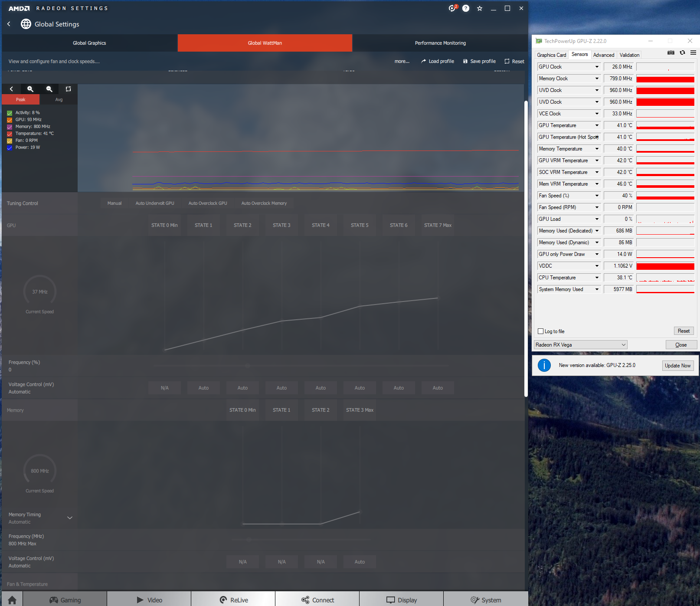Open VDDC sensor dropdown
The width and height of the screenshot is (700, 606).
click(x=597, y=266)
